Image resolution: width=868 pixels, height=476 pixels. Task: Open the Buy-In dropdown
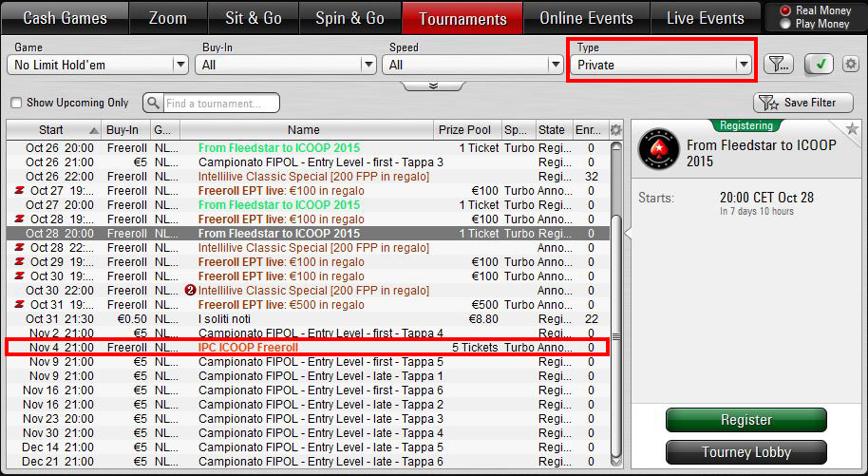tap(286, 65)
